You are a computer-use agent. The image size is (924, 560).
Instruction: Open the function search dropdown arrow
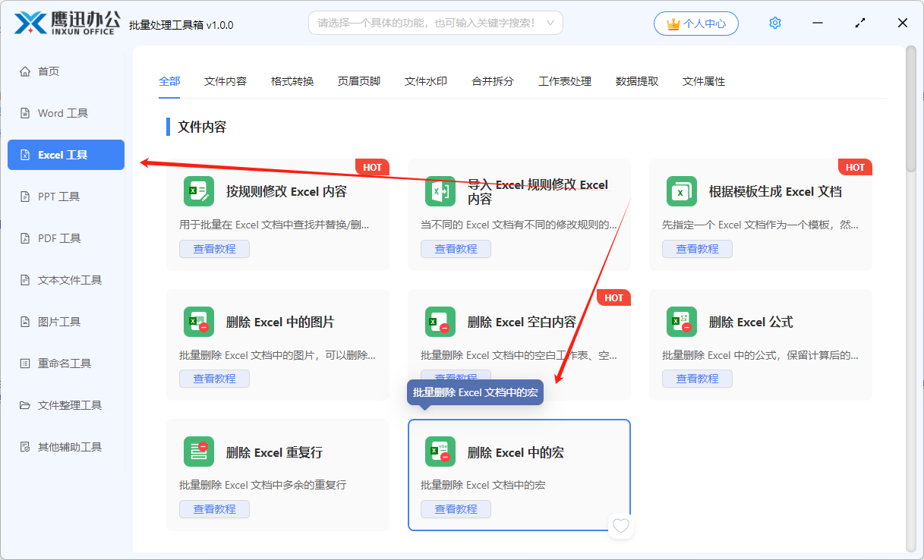point(550,23)
